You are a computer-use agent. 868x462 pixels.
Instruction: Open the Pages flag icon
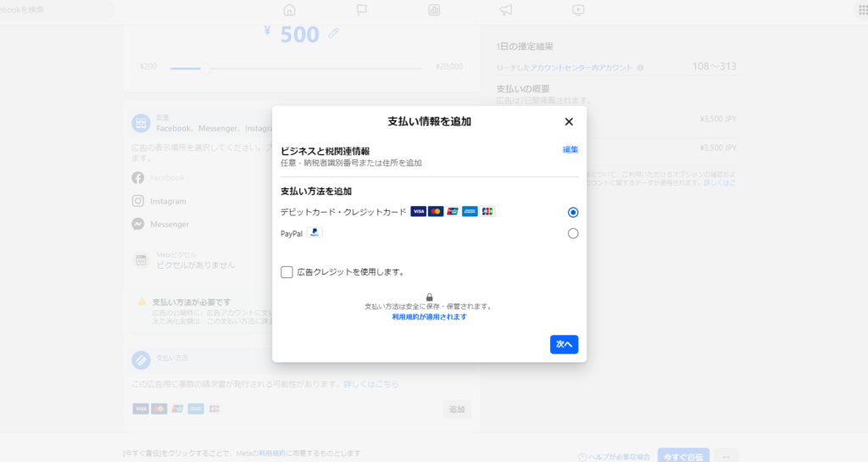[x=362, y=10]
